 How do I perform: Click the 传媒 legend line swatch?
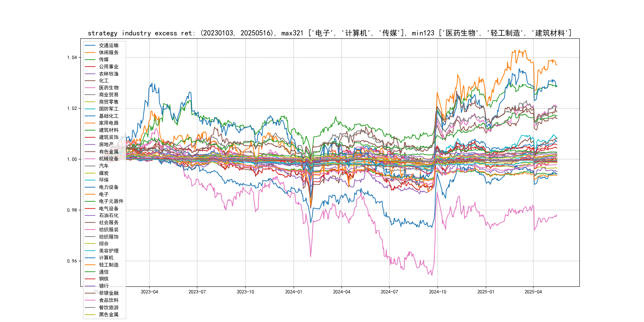point(90,59)
